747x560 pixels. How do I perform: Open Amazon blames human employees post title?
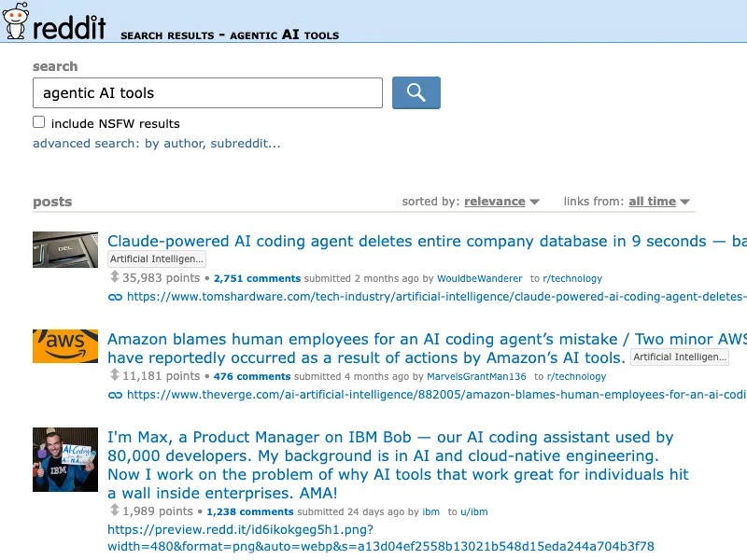pos(427,348)
